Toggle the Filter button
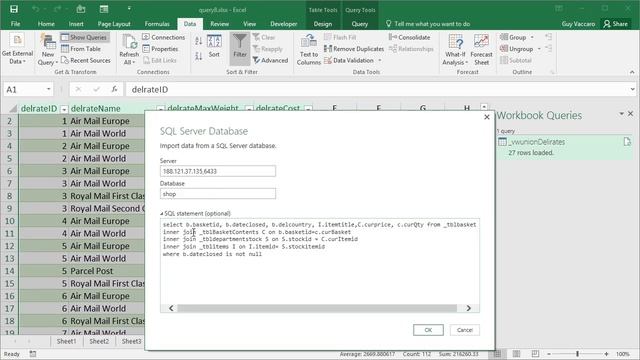This screenshot has height=360, width=640. (240, 49)
